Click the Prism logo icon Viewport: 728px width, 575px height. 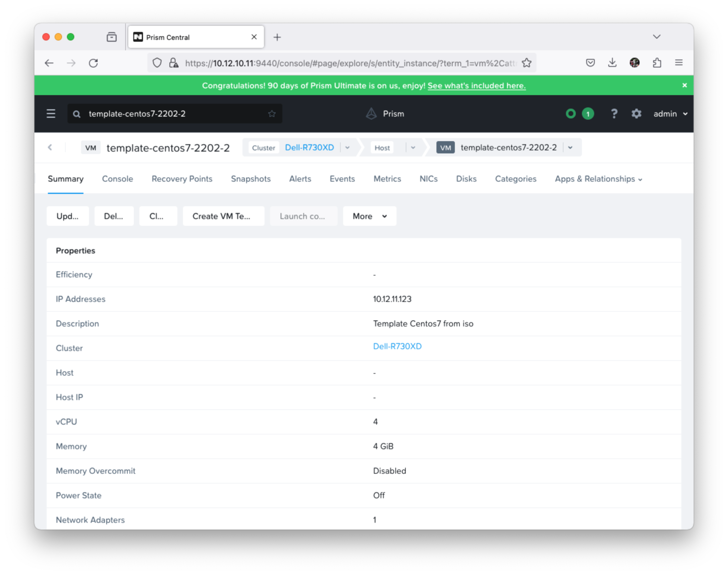click(371, 114)
